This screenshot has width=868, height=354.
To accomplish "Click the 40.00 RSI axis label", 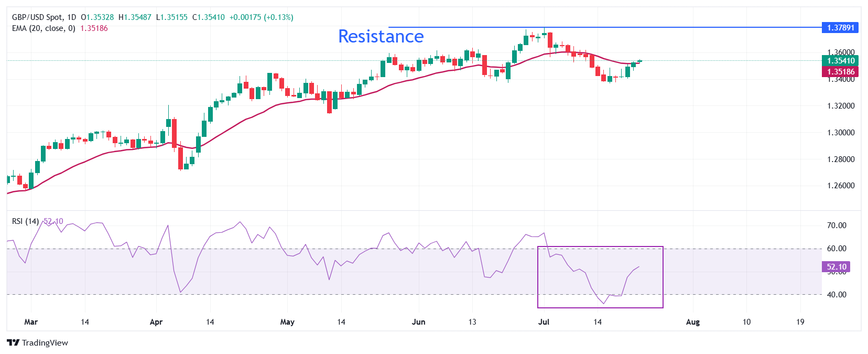I will click(836, 295).
